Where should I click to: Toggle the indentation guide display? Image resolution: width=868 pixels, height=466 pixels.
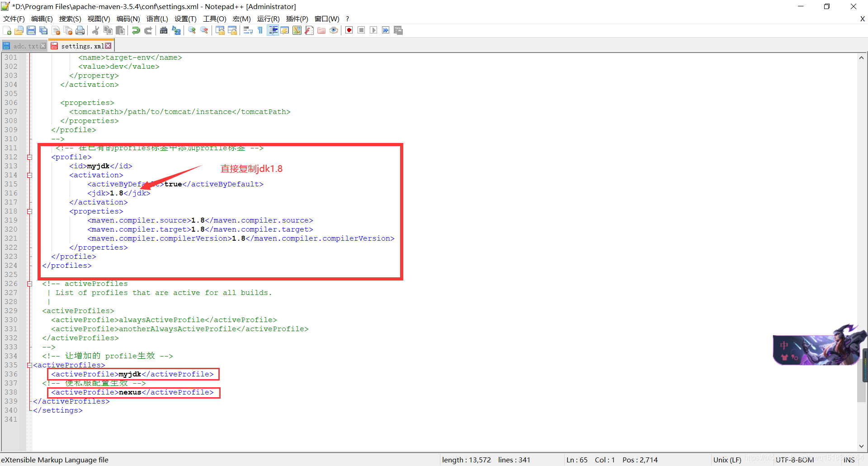273,30
